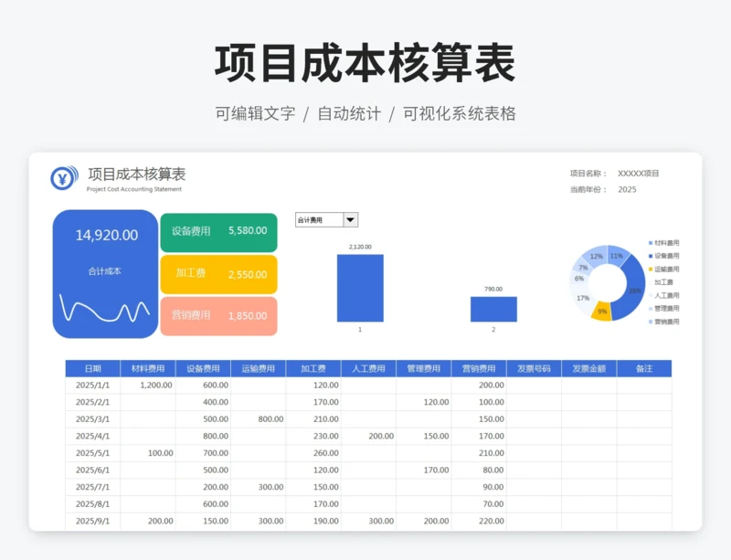The height and width of the screenshot is (560, 731).
Task: Click the Project Cost Accounting Statement subtitle
Action: click(133, 189)
